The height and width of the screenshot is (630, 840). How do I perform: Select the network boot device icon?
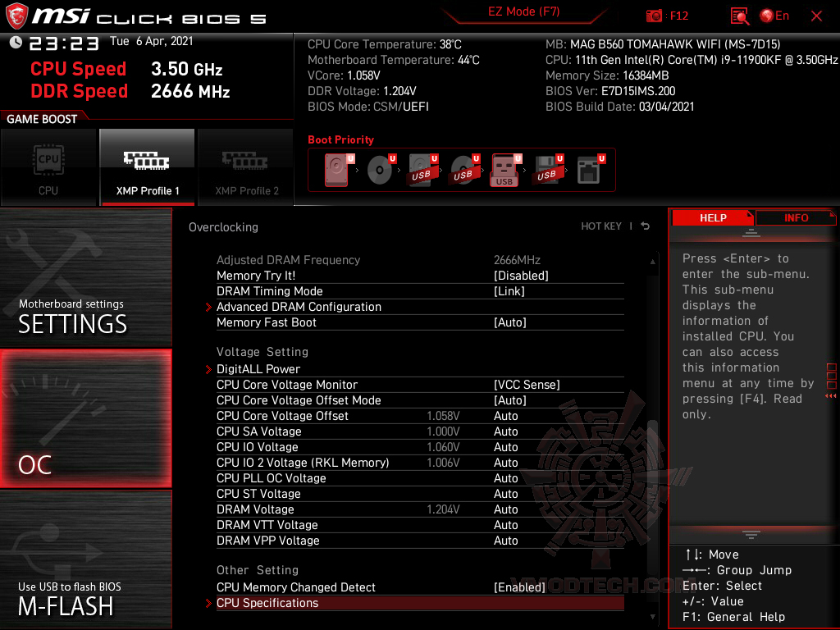point(591,170)
